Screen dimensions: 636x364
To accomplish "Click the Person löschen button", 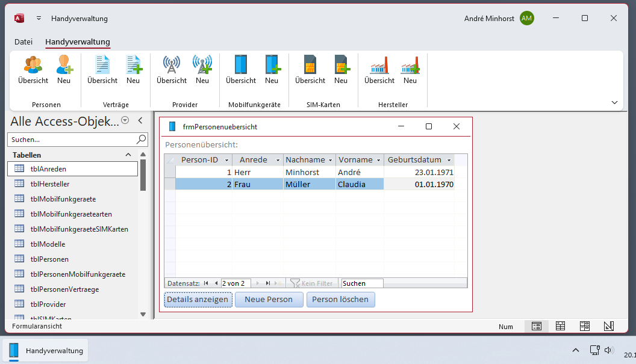I will [x=340, y=300].
